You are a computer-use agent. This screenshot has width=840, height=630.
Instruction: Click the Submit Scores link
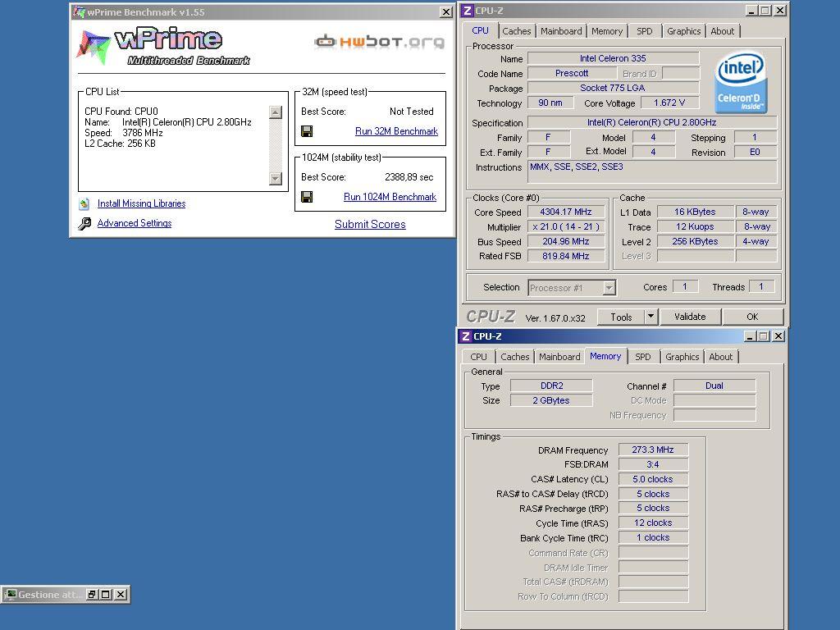370,225
